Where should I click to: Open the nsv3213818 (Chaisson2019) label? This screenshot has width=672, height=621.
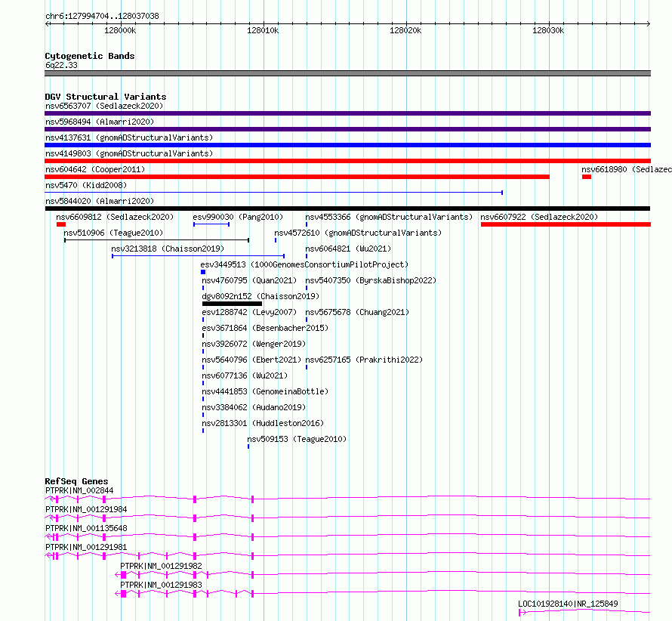pyautogui.click(x=168, y=249)
